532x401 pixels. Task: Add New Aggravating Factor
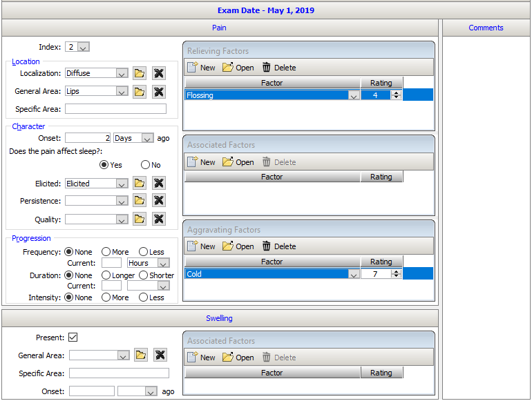(x=201, y=246)
